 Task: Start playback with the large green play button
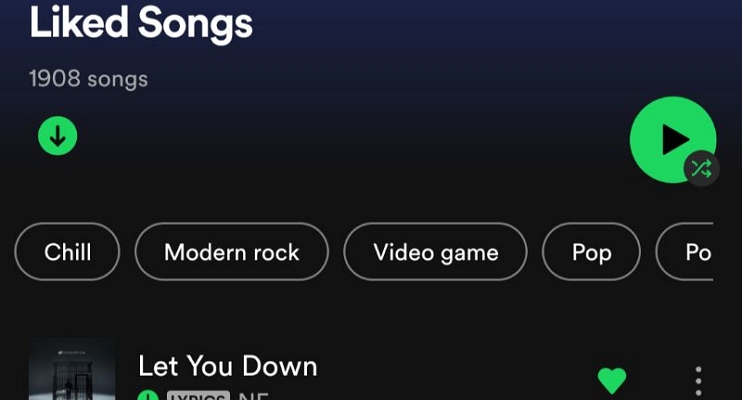pos(673,140)
